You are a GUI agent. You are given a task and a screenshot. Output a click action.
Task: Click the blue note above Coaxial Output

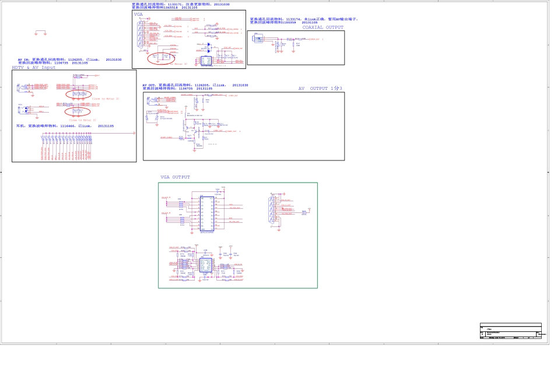pyautogui.click(x=303, y=20)
